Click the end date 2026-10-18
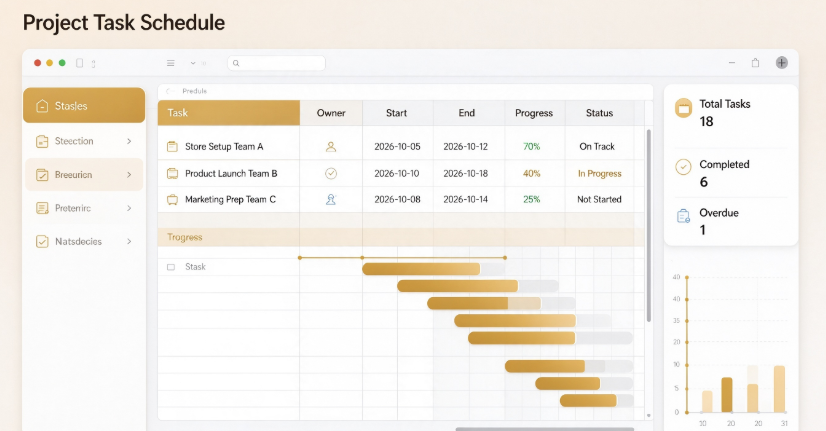Screen dimensions: 826x431 click(466, 173)
